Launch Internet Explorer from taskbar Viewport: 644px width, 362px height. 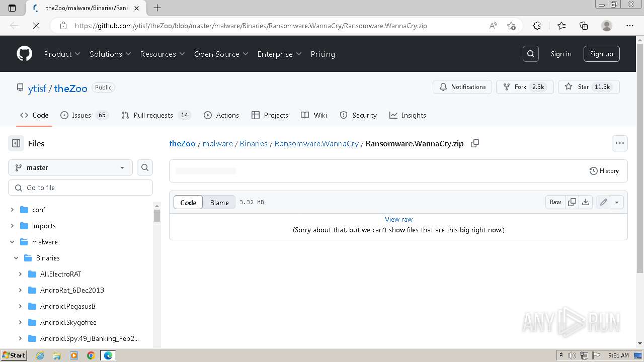(x=40, y=355)
